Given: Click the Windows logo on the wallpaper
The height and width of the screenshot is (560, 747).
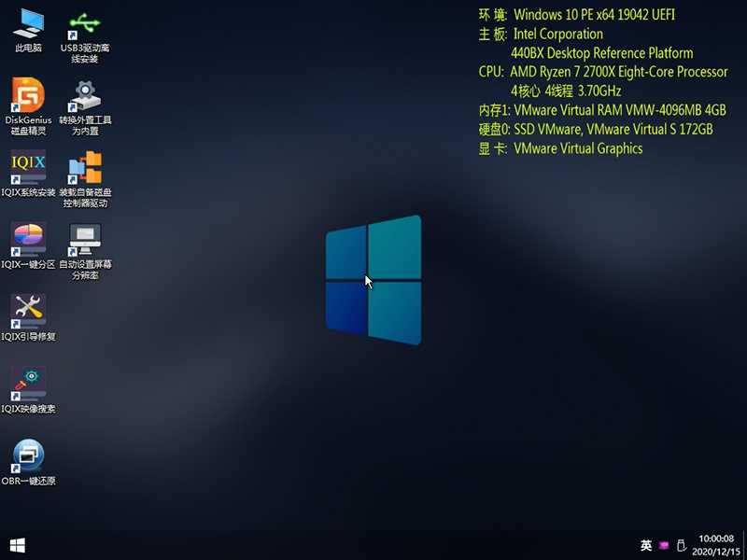Looking at the screenshot, I should pos(373,280).
